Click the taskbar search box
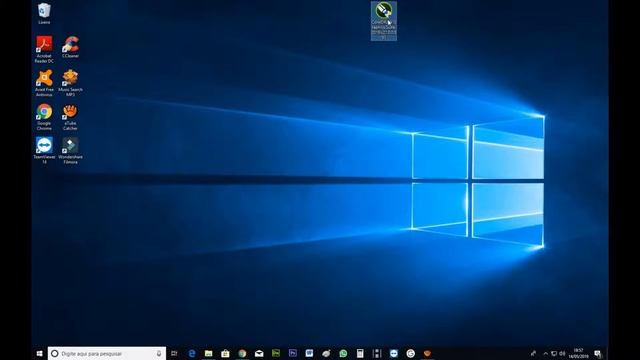The height and width of the screenshot is (360, 640). (x=107, y=353)
